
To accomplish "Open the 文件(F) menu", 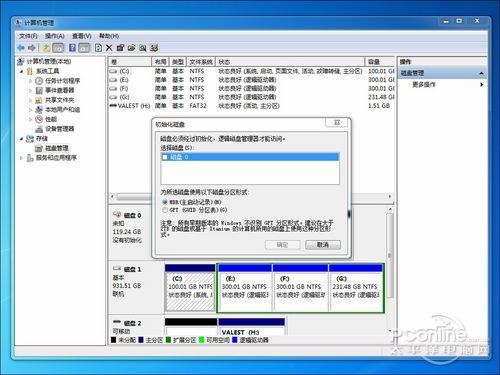I will tap(28, 36).
